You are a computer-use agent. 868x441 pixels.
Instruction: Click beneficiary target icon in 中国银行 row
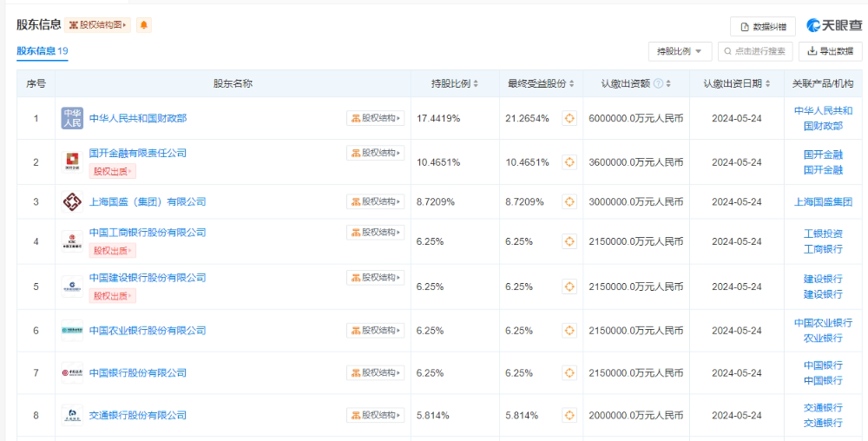pos(569,373)
